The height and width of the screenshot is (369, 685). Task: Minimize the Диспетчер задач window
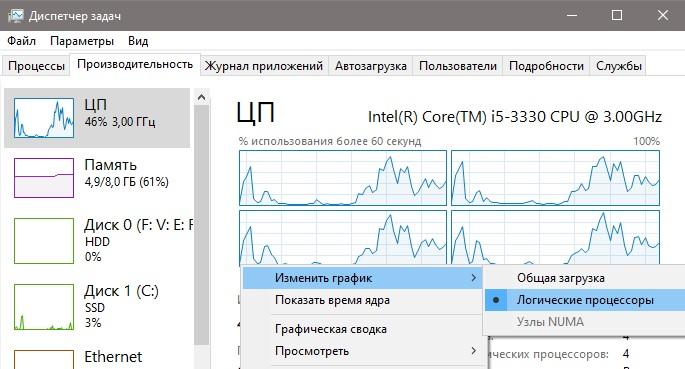pyautogui.click(x=571, y=16)
